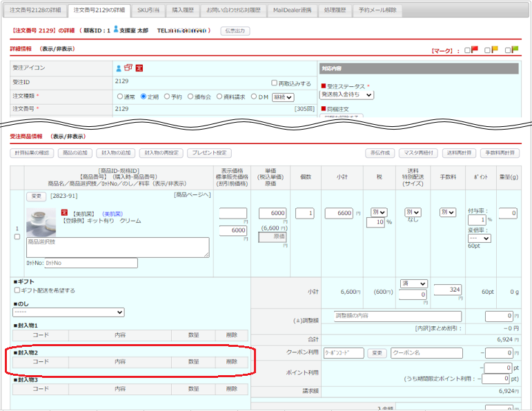Expand the のし selection dropdown
The image size is (532, 411).
[68, 312]
